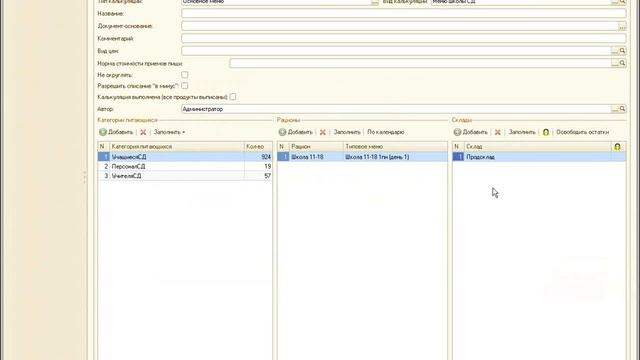Focus the Вид цен input field
This screenshot has height=360, width=640.
click(x=396, y=51)
